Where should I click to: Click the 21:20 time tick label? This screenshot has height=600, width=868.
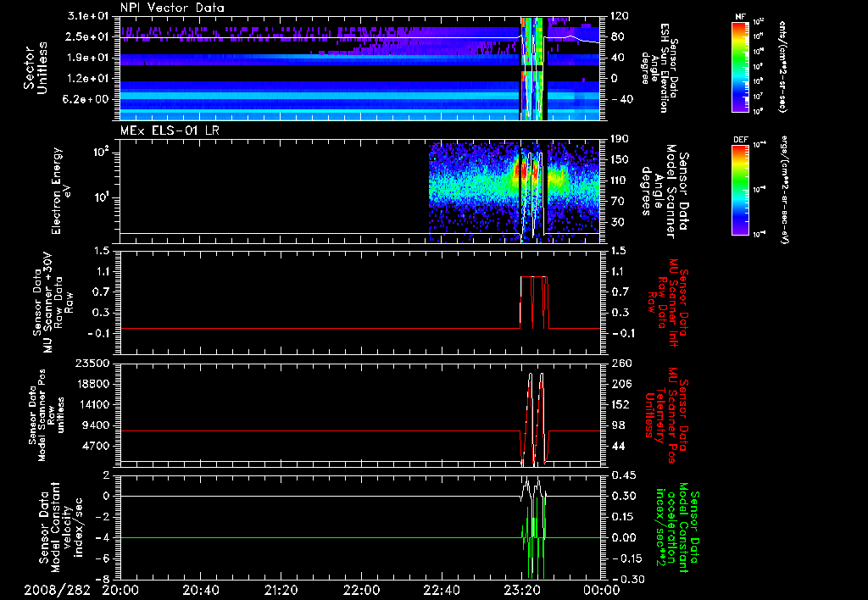[x=281, y=591]
